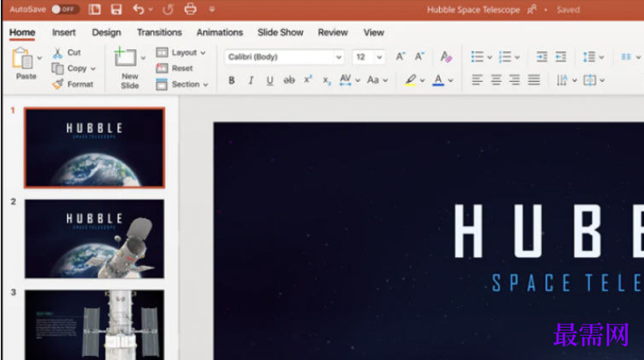
Task: Reset the slide formatting
Action: pos(174,68)
